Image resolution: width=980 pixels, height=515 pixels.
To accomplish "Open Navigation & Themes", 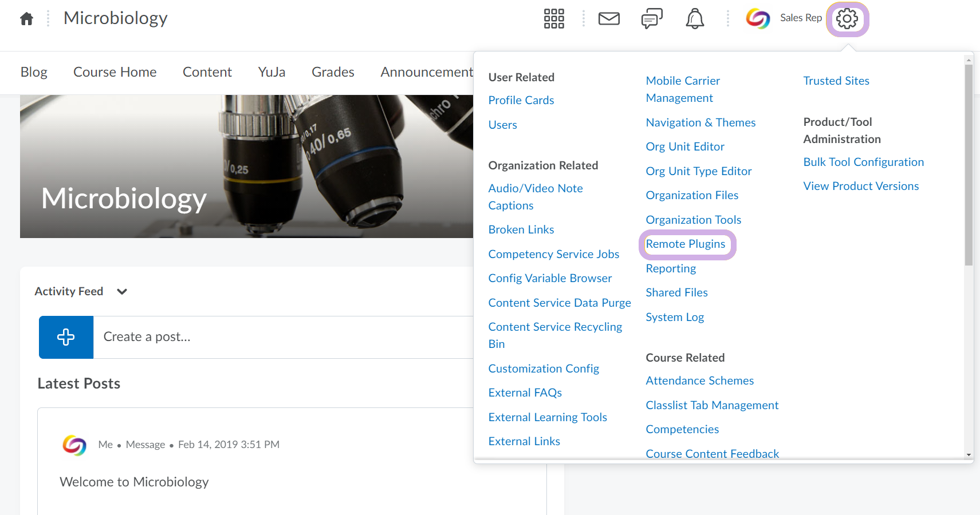I will click(x=700, y=122).
